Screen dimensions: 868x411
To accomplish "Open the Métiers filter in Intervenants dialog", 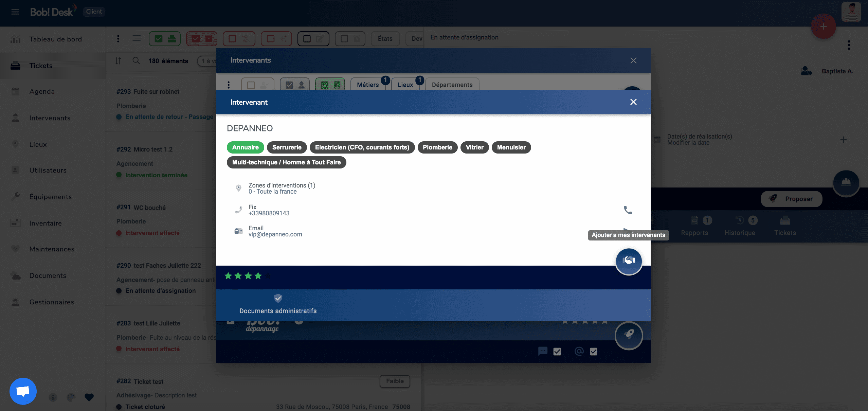I will tap(368, 85).
